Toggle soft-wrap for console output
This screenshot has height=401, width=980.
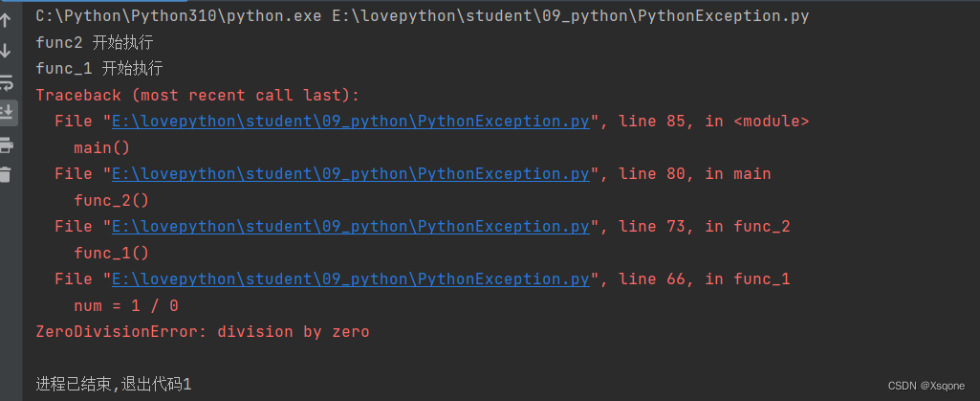point(7,82)
